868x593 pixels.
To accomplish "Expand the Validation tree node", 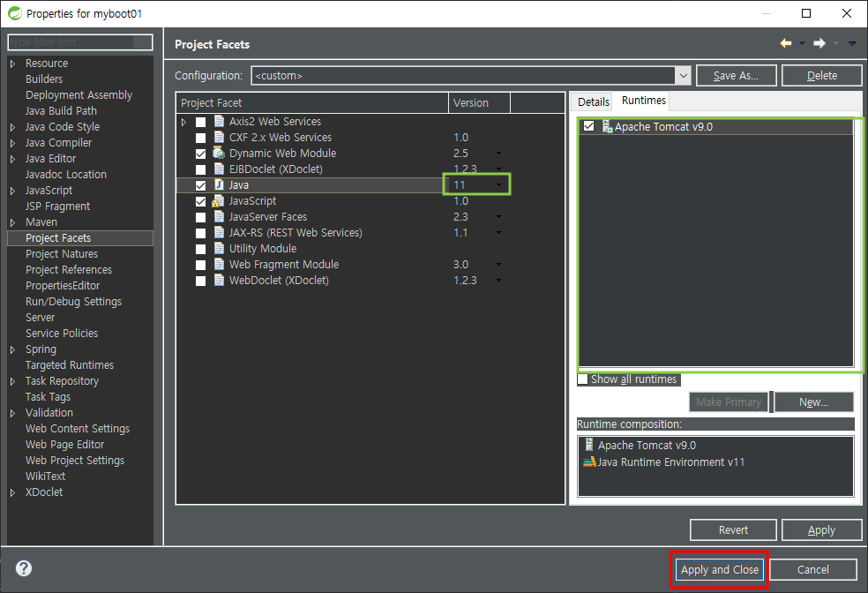I will (12, 413).
